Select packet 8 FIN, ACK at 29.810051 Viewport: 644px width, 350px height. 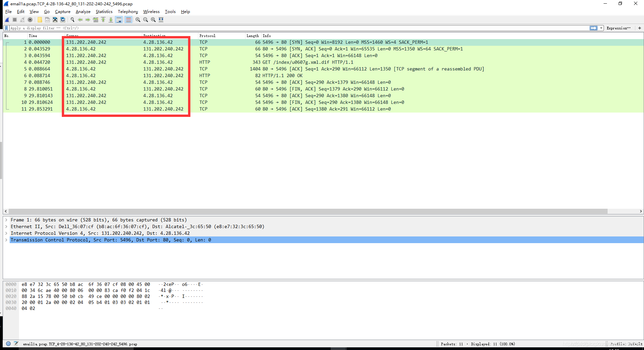click(x=323, y=89)
